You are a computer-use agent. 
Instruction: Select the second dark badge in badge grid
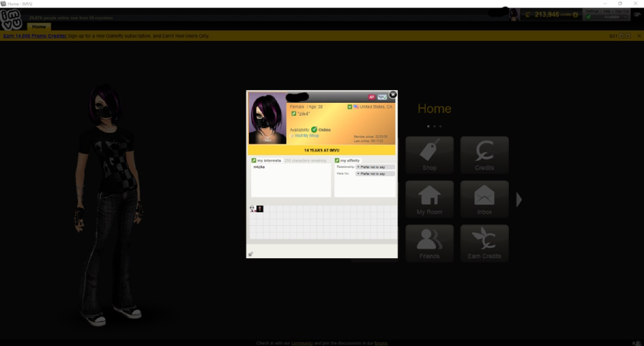260,209
